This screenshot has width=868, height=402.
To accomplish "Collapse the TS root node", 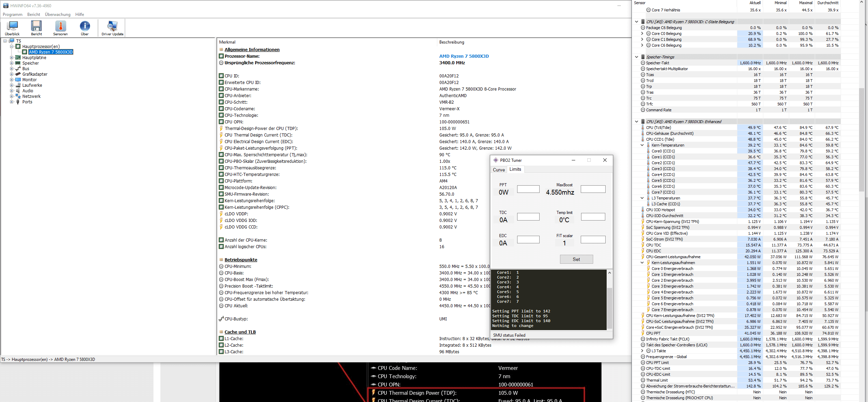I will pos(5,41).
